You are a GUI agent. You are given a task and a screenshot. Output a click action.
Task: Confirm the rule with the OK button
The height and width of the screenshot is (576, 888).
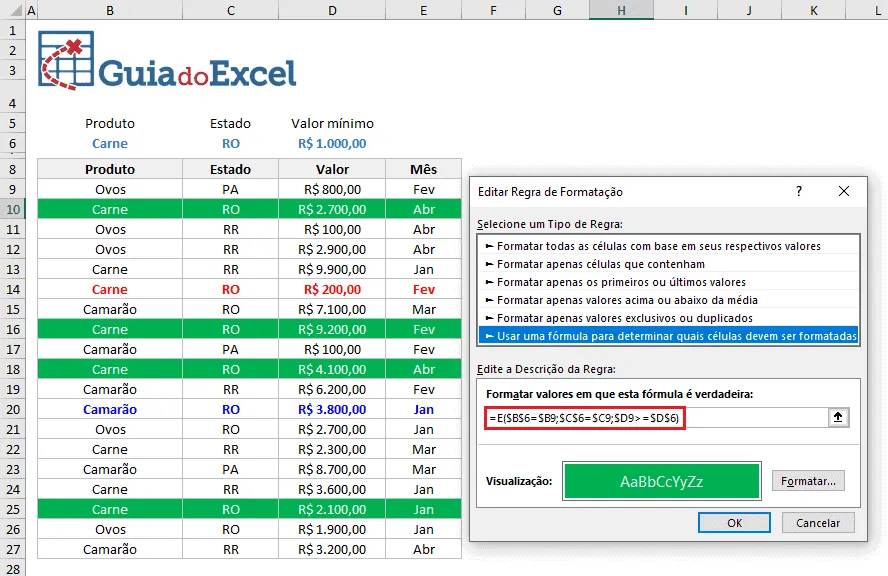(734, 523)
